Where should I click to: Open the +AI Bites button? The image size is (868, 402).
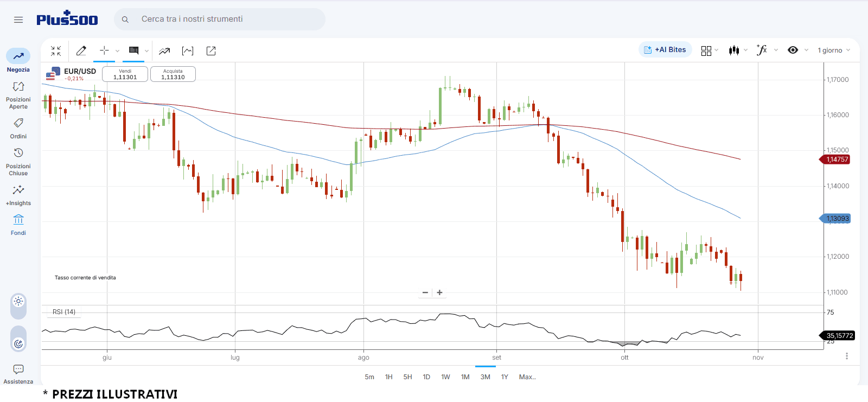point(665,50)
